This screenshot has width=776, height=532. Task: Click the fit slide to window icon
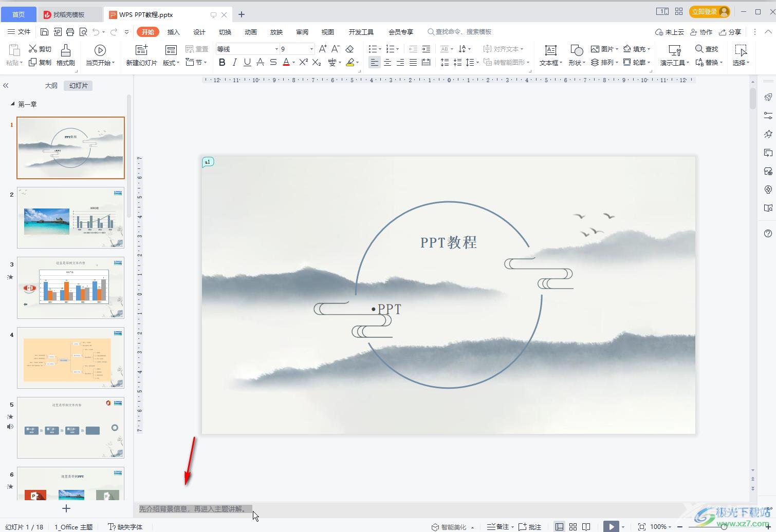tap(642, 526)
